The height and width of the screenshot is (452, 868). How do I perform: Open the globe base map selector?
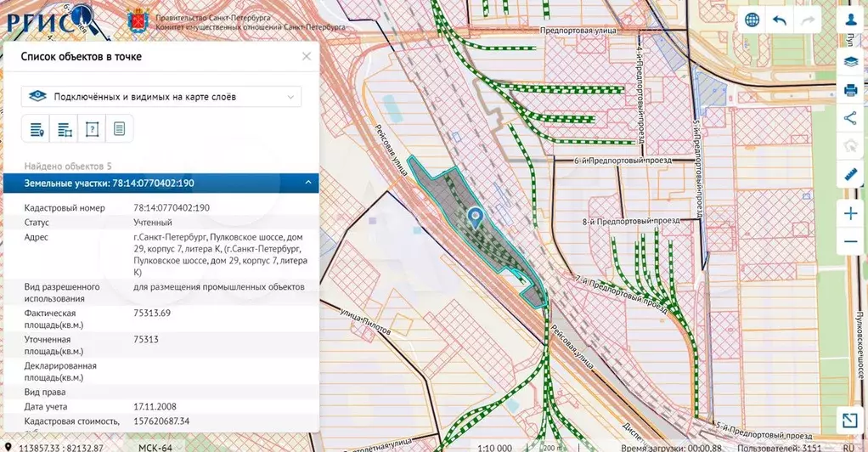[x=752, y=20]
